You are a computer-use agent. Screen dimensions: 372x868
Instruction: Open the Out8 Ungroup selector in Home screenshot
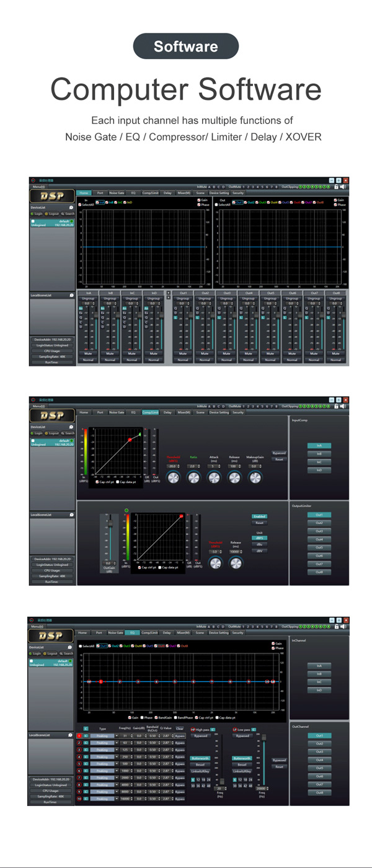pyautogui.click(x=335, y=298)
